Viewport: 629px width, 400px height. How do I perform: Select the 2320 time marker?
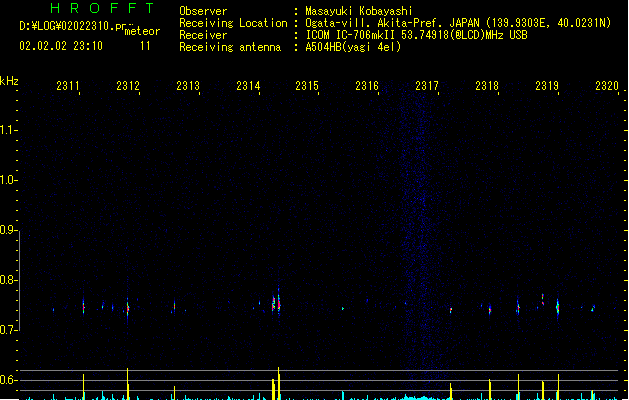point(607,86)
